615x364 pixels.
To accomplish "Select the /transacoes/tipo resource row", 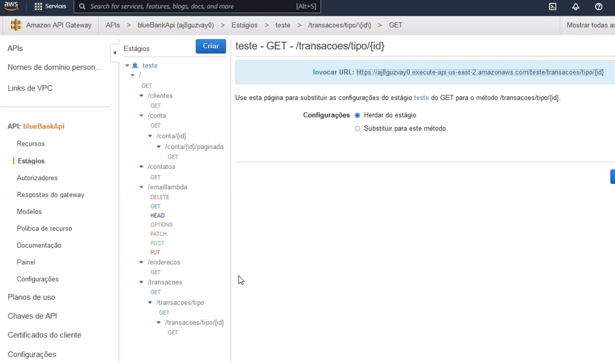I will tap(180, 303).
